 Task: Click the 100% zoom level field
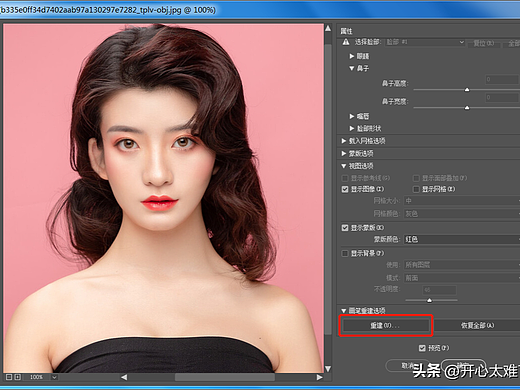click(x=36, y=377)
